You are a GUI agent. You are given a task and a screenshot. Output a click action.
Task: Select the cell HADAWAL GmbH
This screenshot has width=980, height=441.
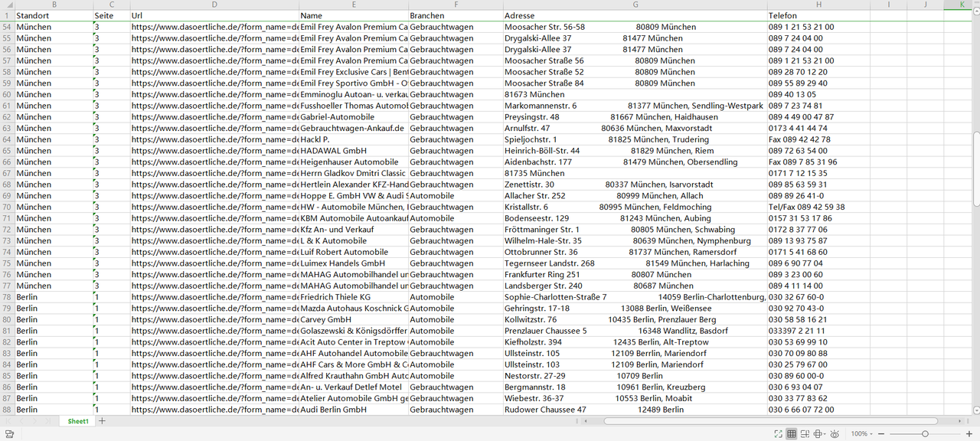pos(354,151)
